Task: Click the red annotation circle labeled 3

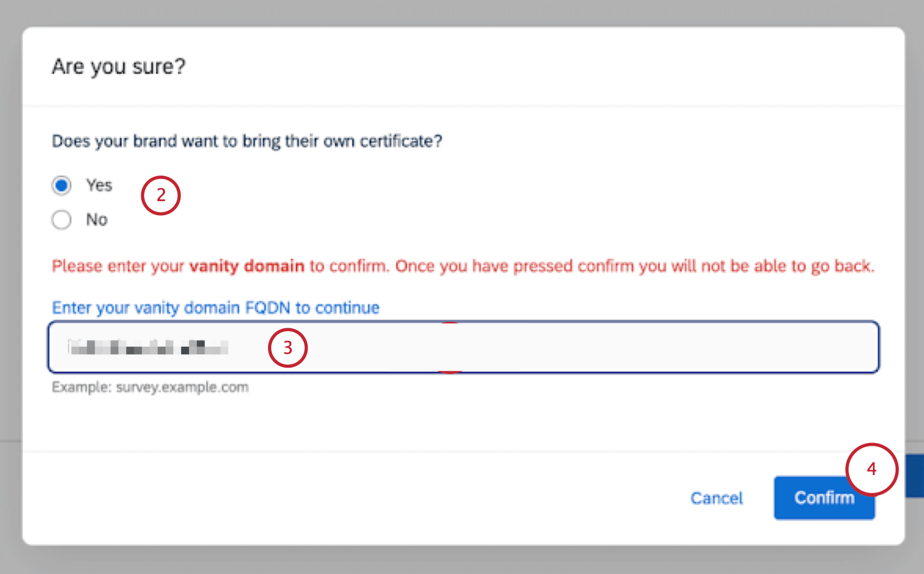Action: (288, 348)
